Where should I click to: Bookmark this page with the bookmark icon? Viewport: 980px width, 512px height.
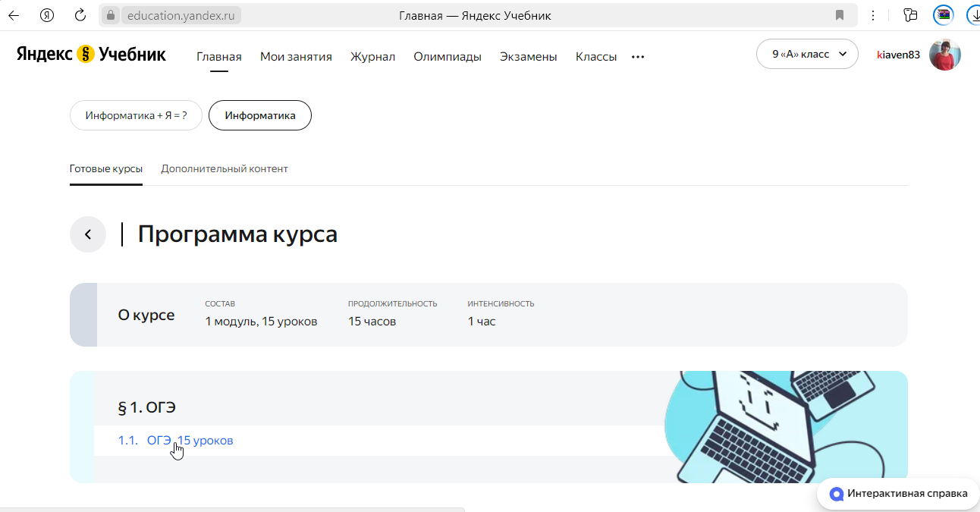[840, 15]
